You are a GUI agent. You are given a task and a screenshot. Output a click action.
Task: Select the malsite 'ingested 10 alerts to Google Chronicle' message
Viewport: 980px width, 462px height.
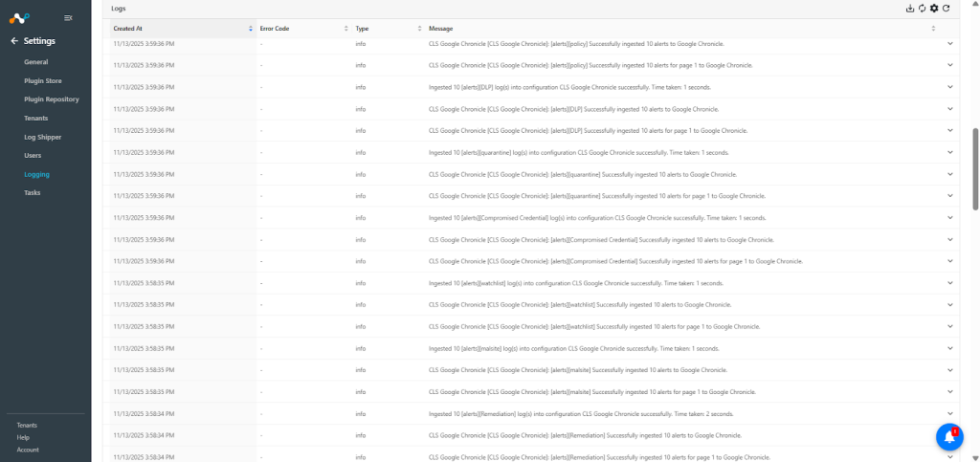[x=578, y=369]
